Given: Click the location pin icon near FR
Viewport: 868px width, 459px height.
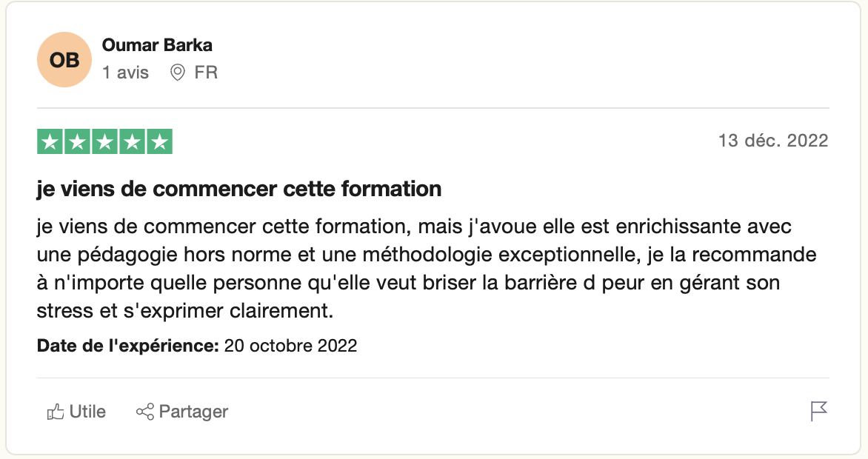Looking at the screenshot, I should [177, 73].
